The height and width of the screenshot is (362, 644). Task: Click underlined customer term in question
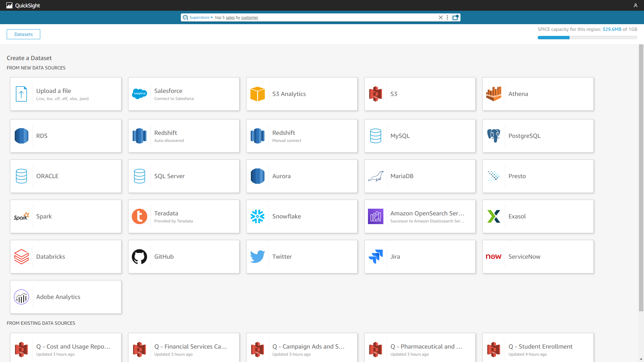tap(250, 17)
